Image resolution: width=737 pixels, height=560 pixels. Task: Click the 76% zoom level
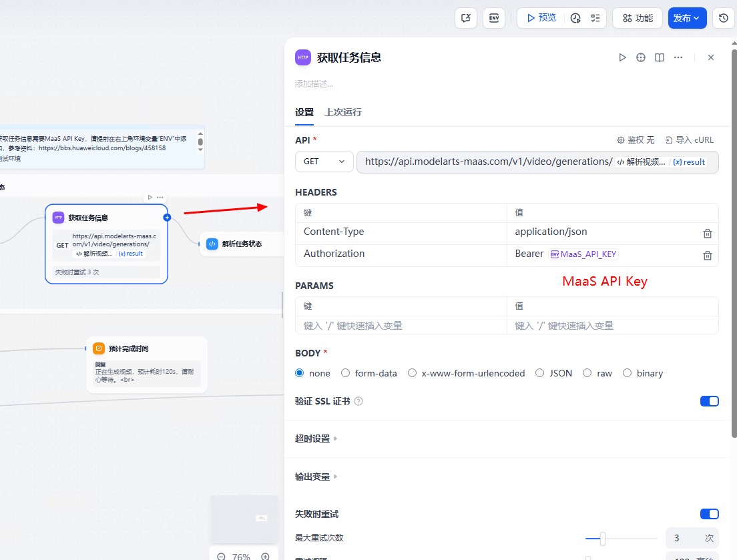[241, 557]
